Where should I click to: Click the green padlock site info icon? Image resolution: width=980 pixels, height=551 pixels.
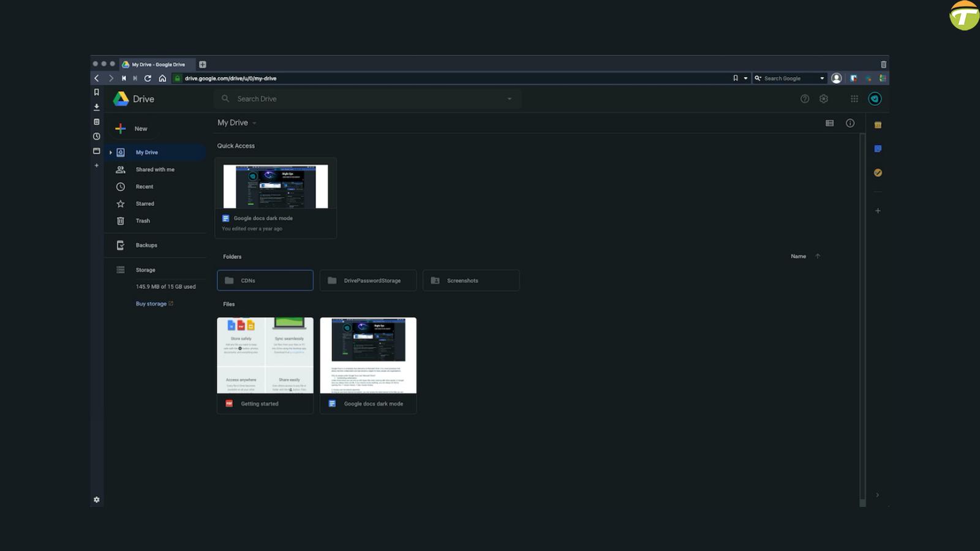[177, 78]
